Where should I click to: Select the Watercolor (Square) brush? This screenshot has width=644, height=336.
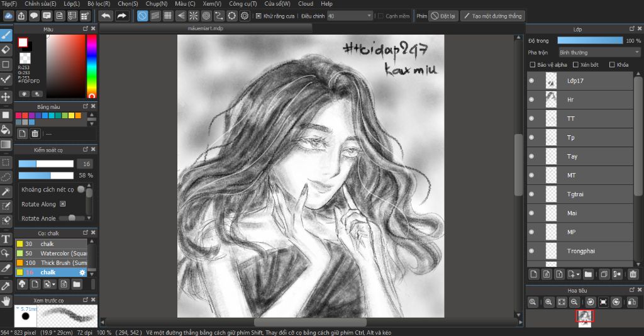(52, 254)
